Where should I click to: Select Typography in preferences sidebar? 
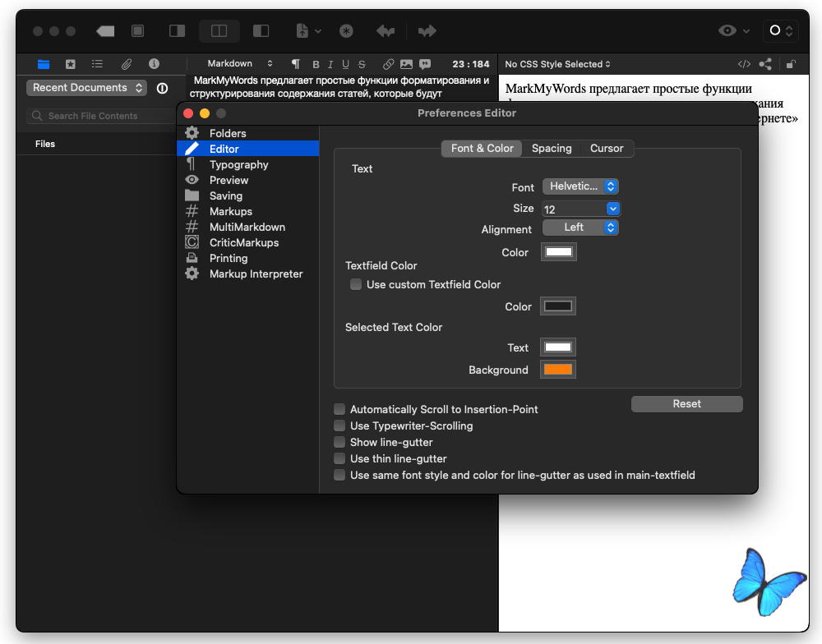238,164
